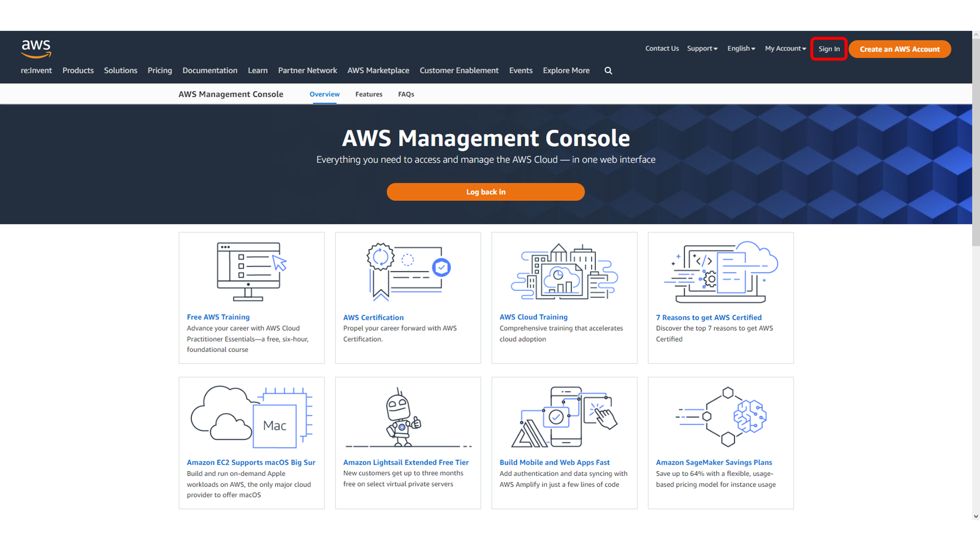Click 'Comprehensive training that accelerates' description
980x551 pixels.
pyautogui.click(x=561, y=334)
